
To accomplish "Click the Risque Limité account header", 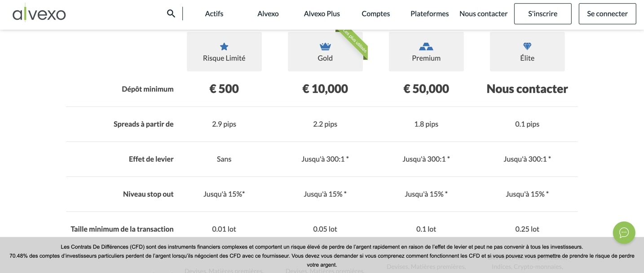I will 224,58.
